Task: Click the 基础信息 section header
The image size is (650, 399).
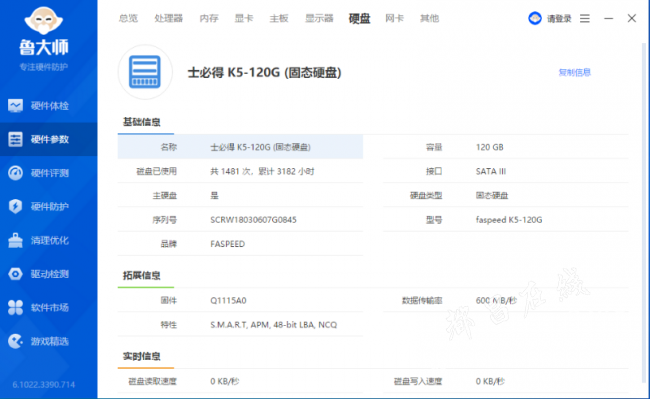Action: (x=141, y=122)
